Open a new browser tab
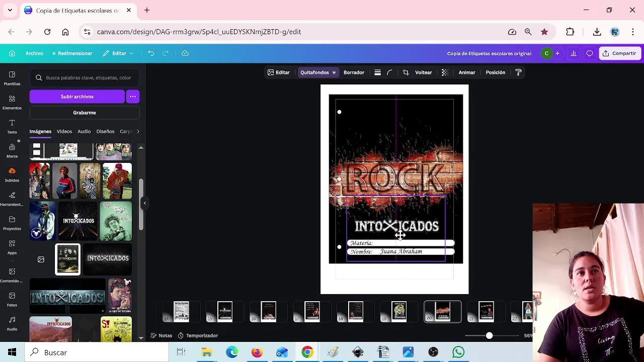This screenshot has height=362, width=644. coord(147,10)
